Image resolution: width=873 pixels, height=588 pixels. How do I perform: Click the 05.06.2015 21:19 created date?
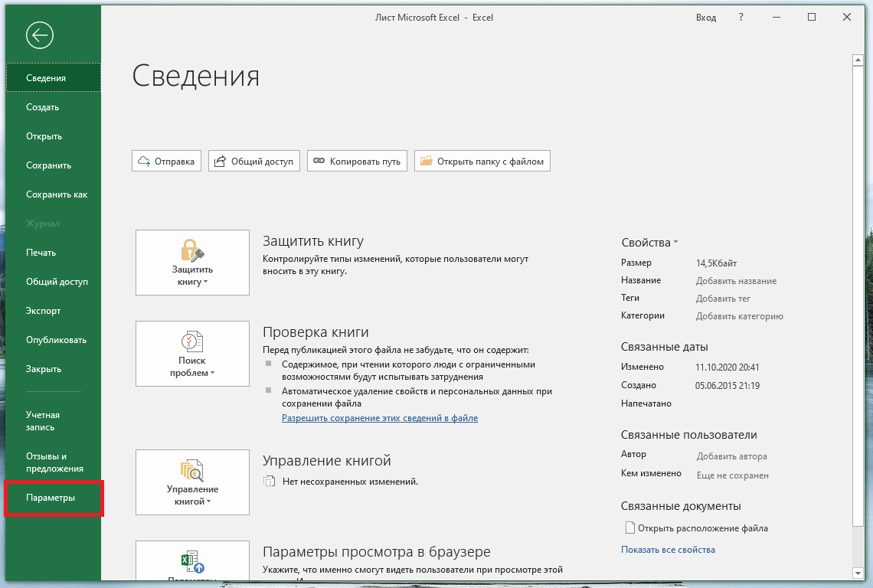(727, 385)
